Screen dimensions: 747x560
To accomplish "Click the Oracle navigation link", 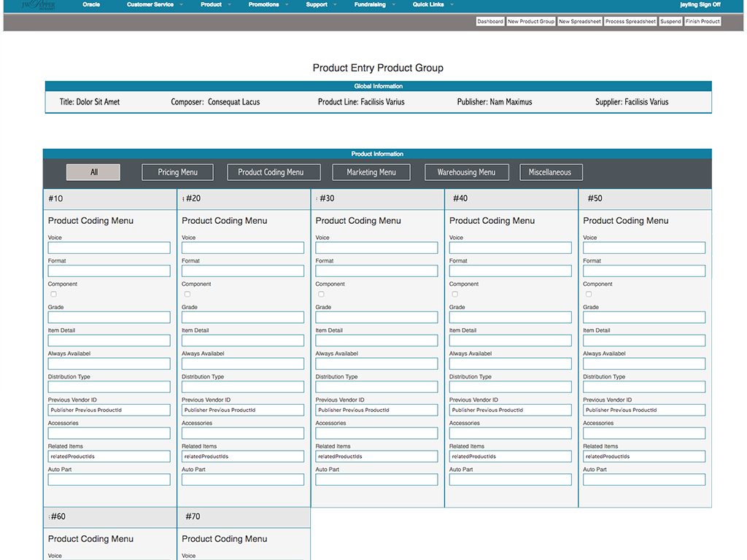I will (x=91, y=5).
